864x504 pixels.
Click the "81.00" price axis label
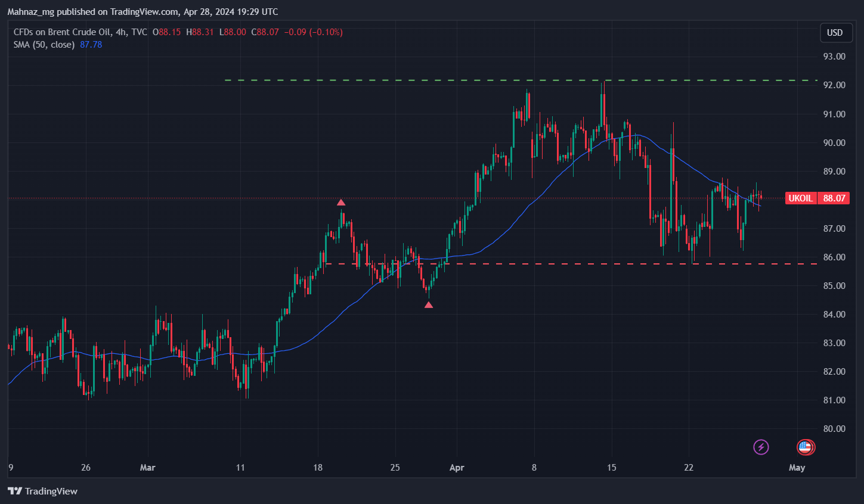click(x=834, y=400)
